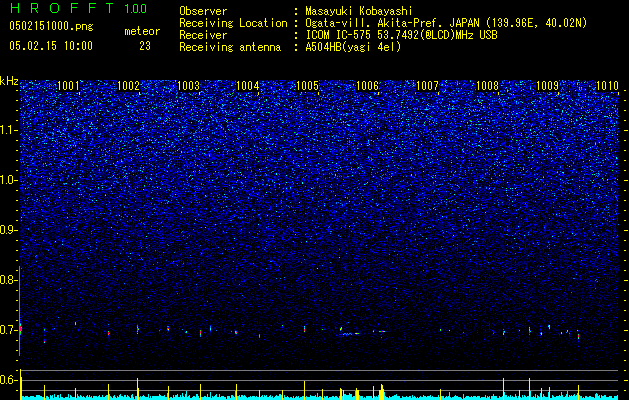The height and width of the screenshot is (400, 629).
Task: Click time marker 1008
Action: pos(487,85)
